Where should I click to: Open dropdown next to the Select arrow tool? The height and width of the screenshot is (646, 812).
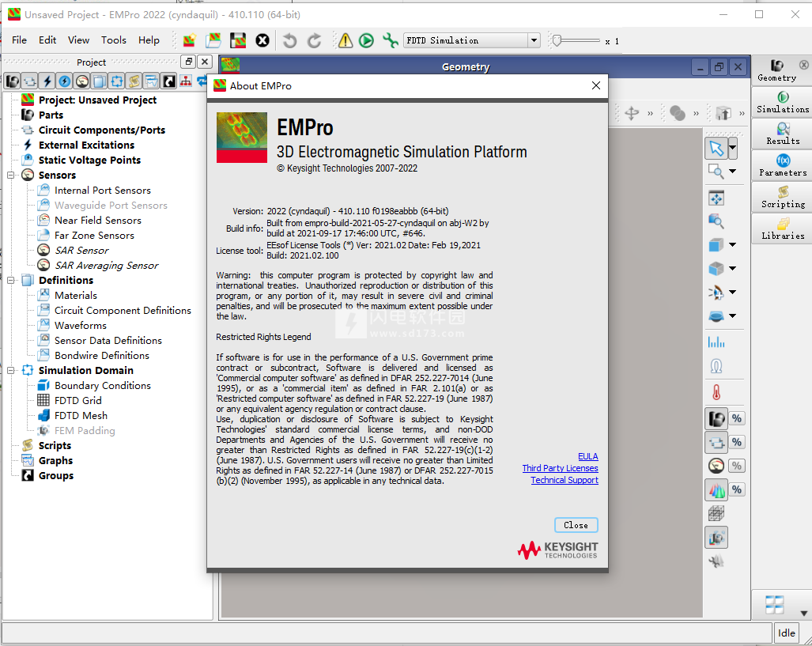pyautogui.click(x=733, y=149)
